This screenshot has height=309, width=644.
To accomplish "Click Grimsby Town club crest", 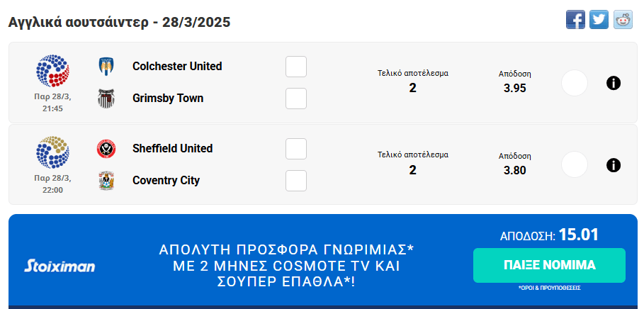I will 106,98.
